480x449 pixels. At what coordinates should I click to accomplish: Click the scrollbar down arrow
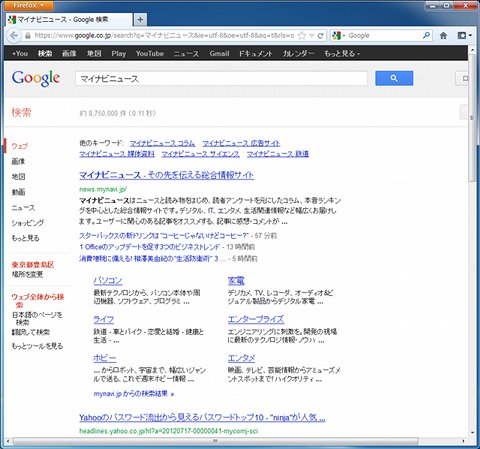click(x=472, y=432)
